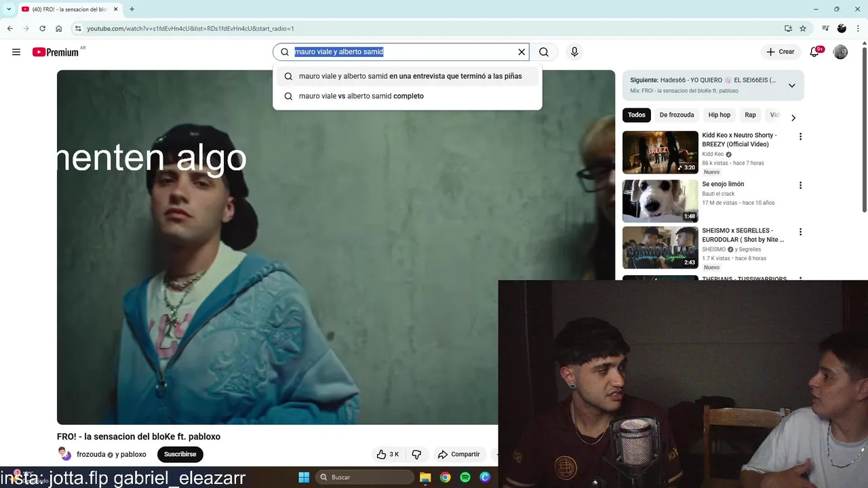
Task: Open Chrome from the taskbar
Action: 445,477
